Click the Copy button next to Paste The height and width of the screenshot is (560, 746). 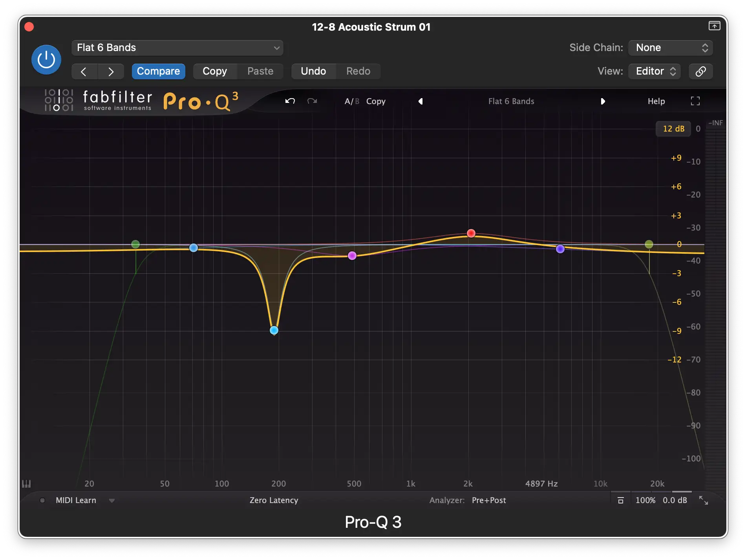(215, 71)
